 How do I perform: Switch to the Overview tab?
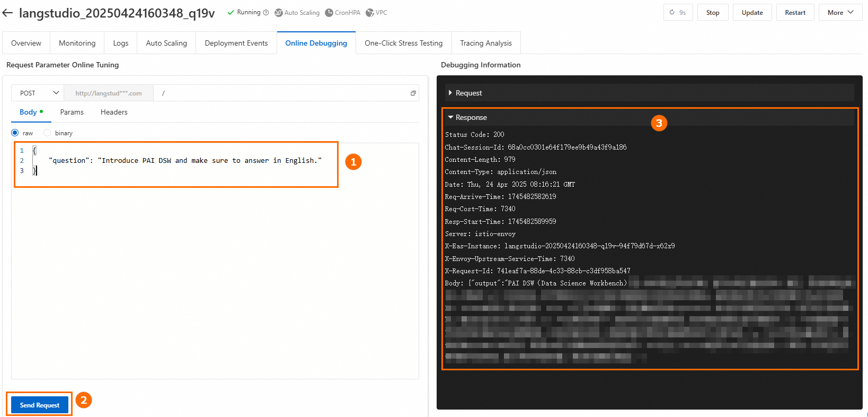[x=26, y=43]
